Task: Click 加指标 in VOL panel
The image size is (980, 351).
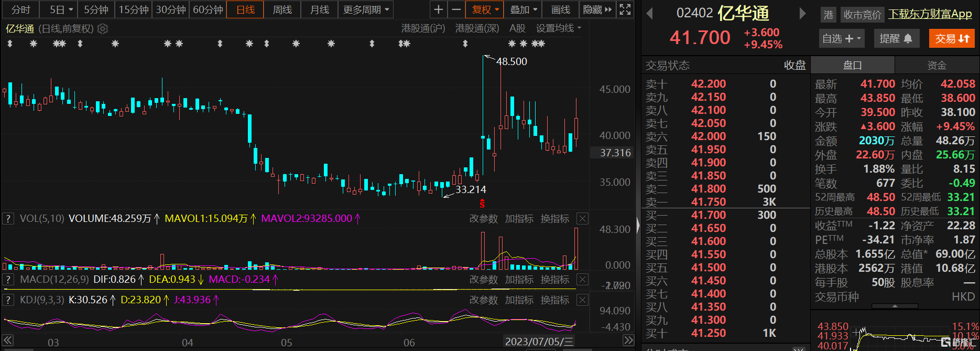Action: [519, 219]
